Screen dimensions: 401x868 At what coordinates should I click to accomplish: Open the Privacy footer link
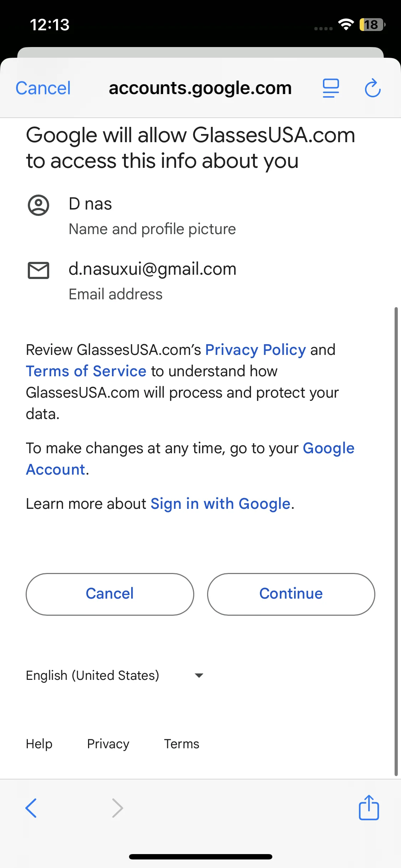coord(108,744)
